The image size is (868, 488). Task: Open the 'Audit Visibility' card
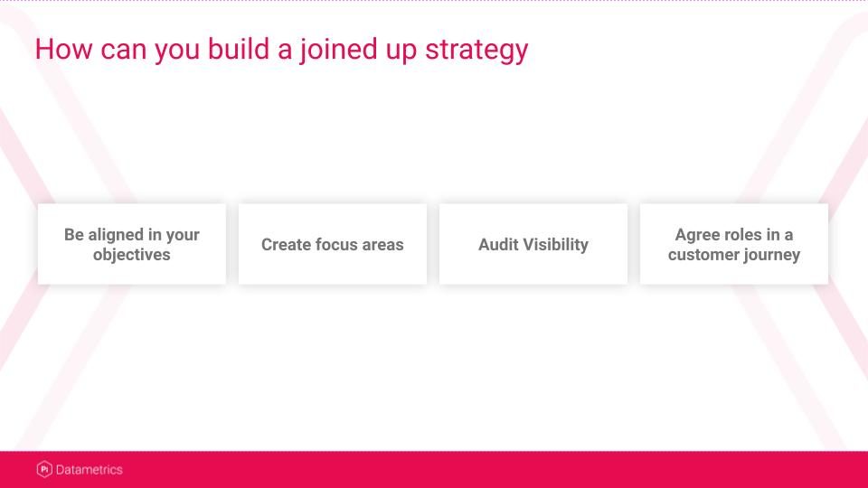(x=533, y=244)
